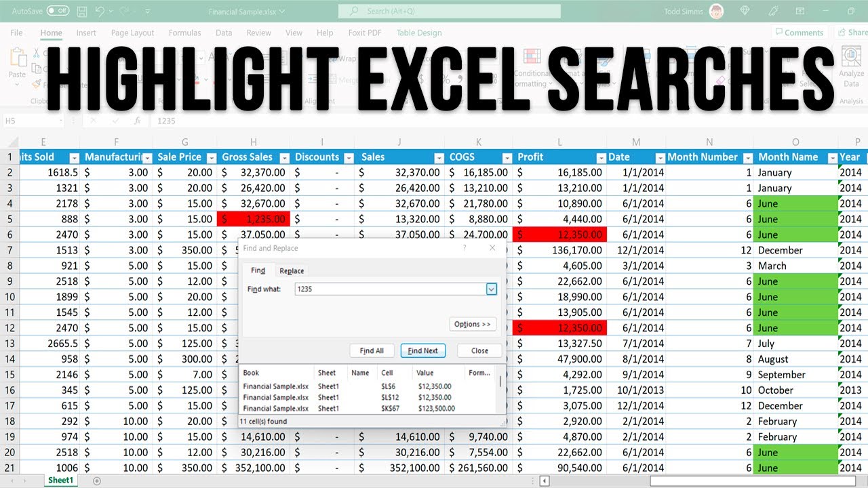
Task: Click the September Month Name cell
Action: click(x=795, y=375)
